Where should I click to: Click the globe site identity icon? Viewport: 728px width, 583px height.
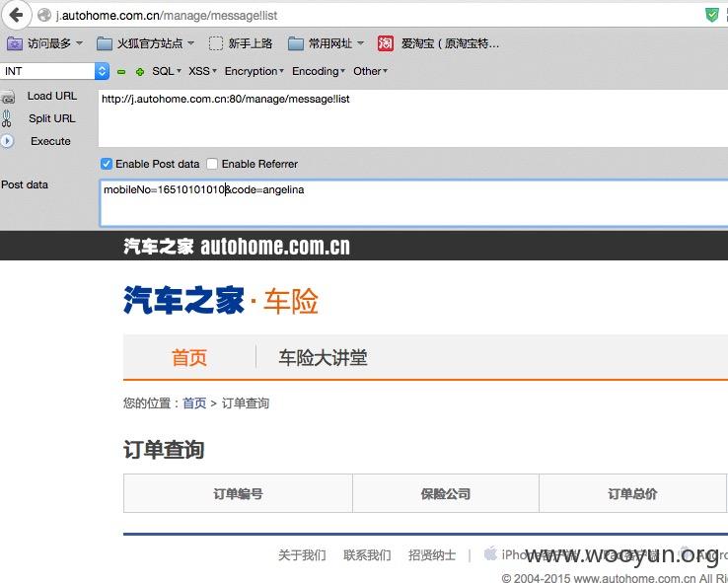(x=44, y=16)
